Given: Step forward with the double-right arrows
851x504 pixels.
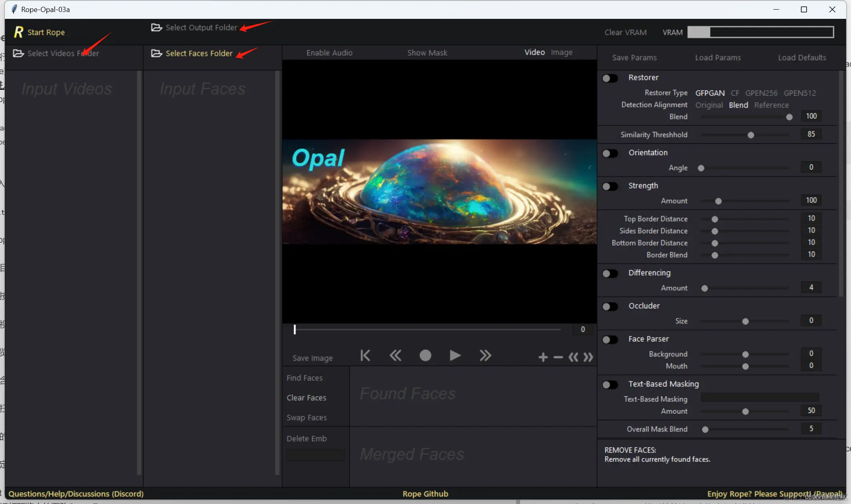Looking at the screenshot, I should [485, 356].
